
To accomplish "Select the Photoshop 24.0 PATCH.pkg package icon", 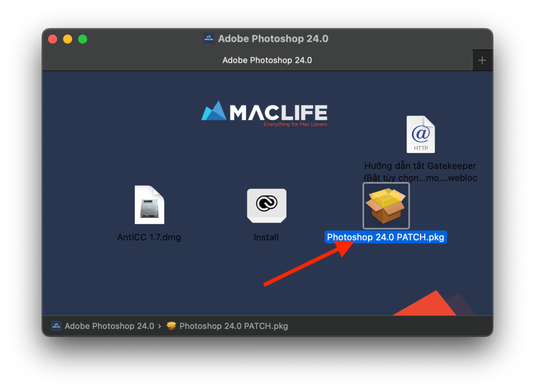I will pos(386,205).
